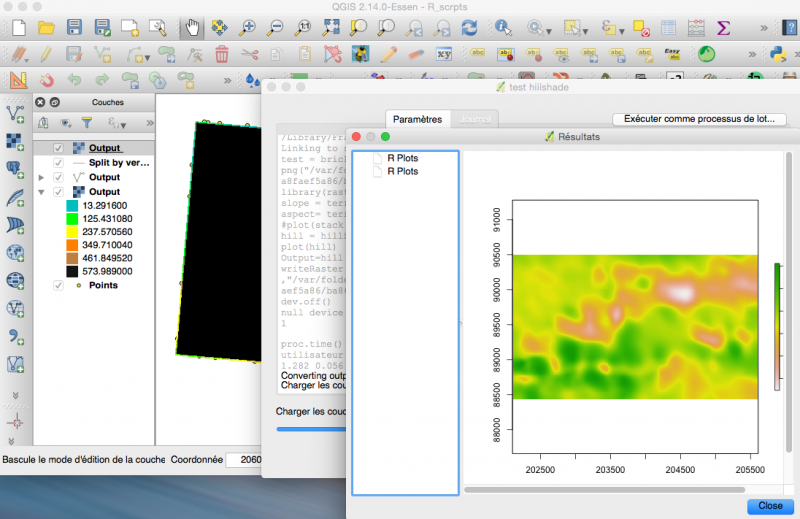Click the 573.989000 black legend swatch
This screenshot has height=519, width=800.
click(73, 270)
